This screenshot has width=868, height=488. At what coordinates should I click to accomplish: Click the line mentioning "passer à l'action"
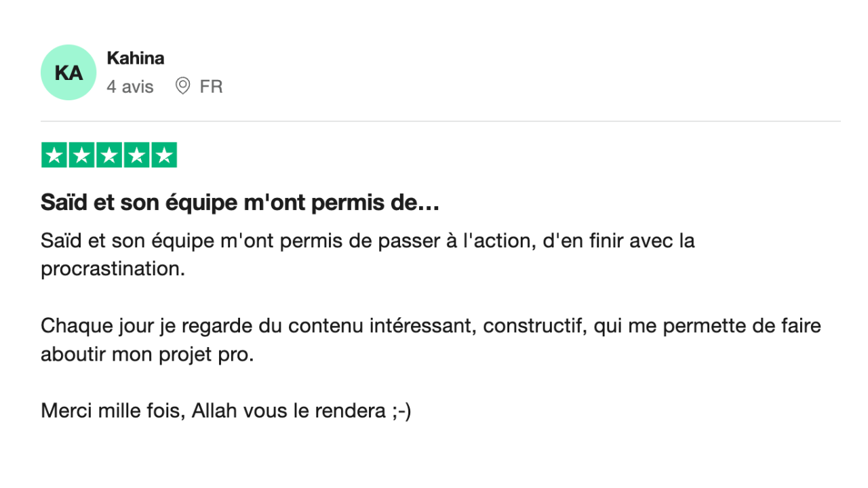click(368, 241)
